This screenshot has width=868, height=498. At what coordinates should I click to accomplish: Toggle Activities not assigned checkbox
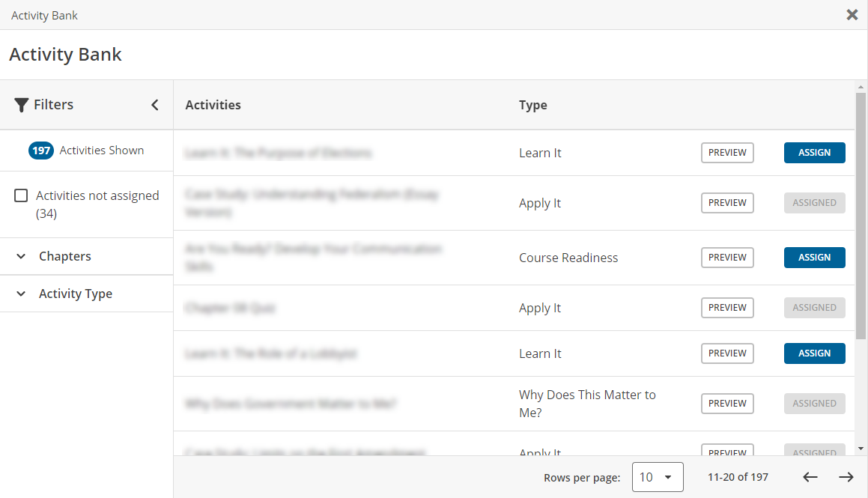coord(21,195)
